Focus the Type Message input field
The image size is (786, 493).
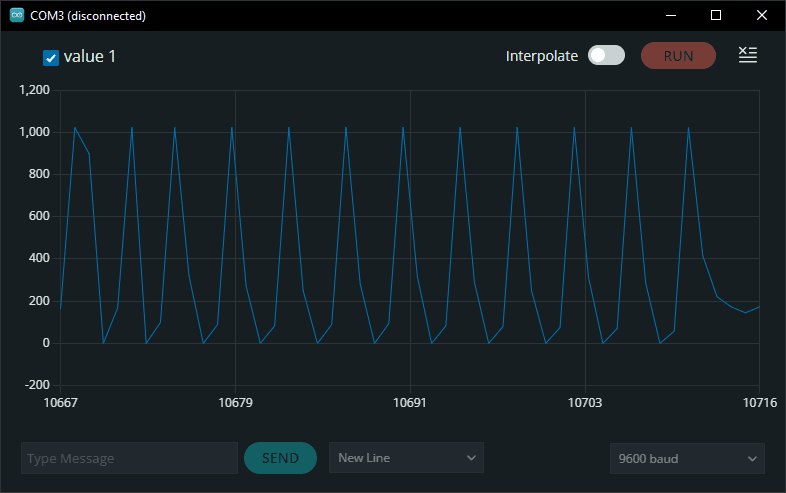[x=129, y=458]
